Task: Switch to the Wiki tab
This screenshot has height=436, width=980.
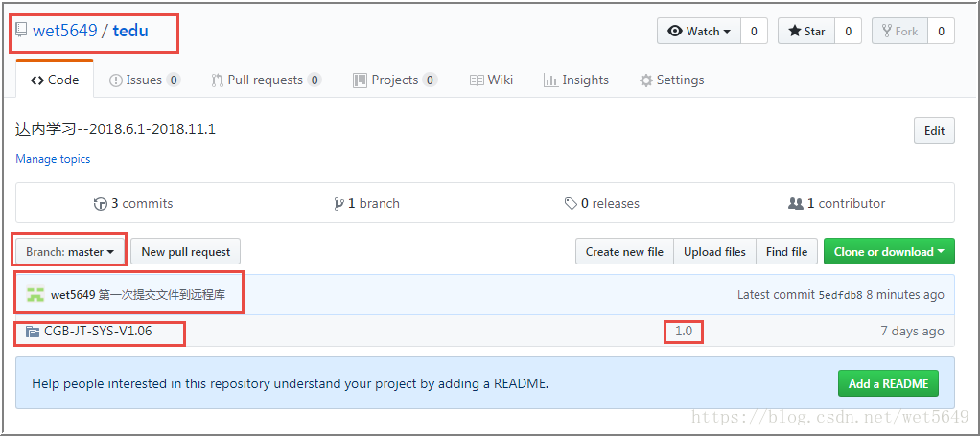Action: pos(491,80)
